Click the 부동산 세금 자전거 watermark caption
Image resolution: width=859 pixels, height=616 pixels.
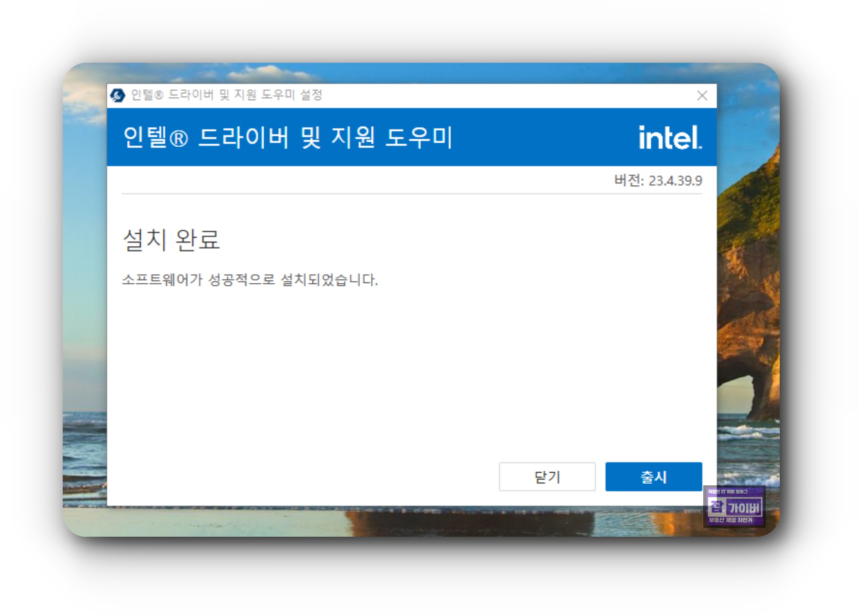coord(730,520)
